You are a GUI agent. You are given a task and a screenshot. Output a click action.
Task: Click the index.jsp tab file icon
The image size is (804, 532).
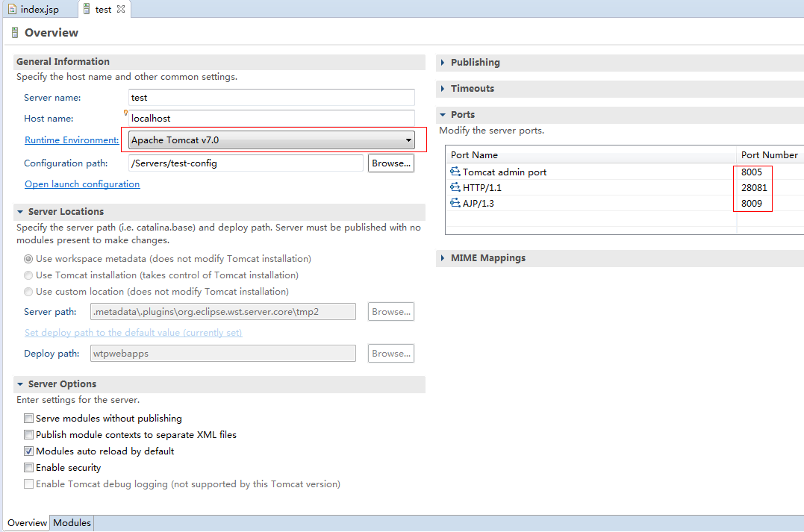[x=12, y=9]
